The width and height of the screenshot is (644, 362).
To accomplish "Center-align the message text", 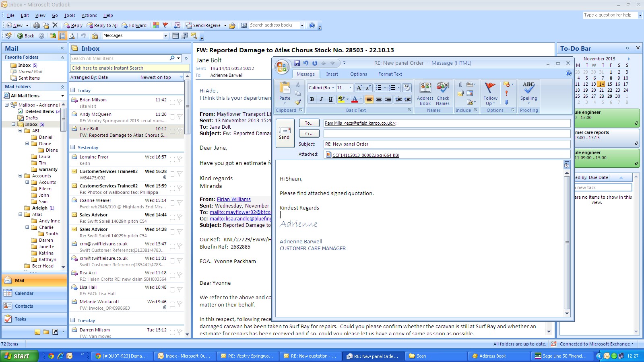I will pos(379,99).
